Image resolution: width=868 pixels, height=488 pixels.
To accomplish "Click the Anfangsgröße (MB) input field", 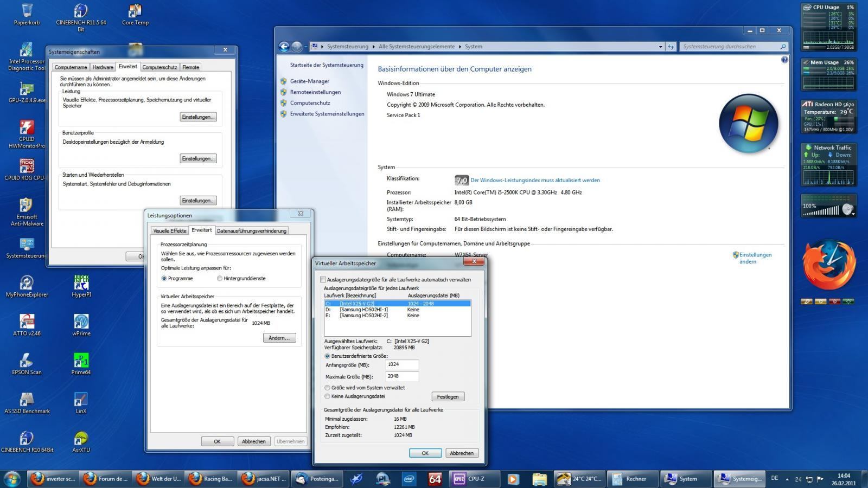I will tap(401, 365).
